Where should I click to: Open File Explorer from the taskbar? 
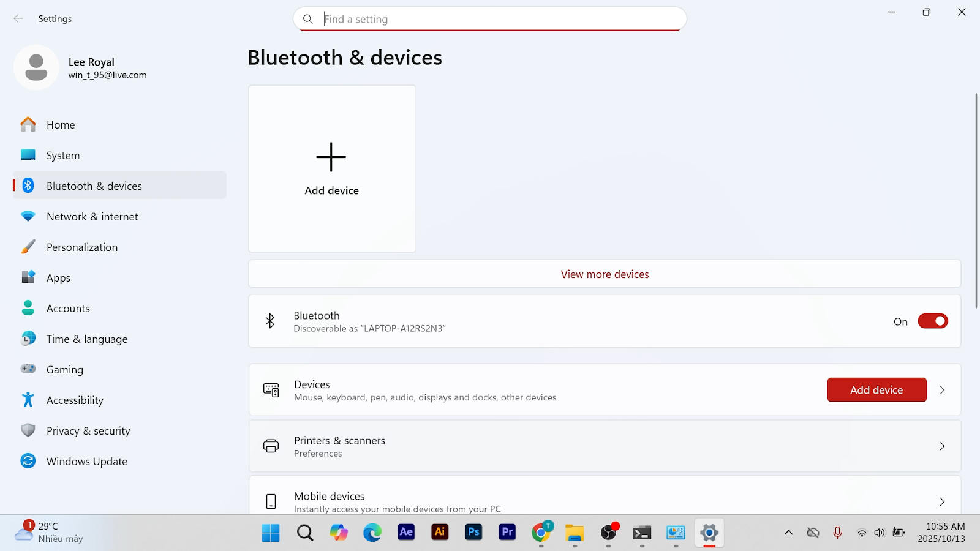575,533
